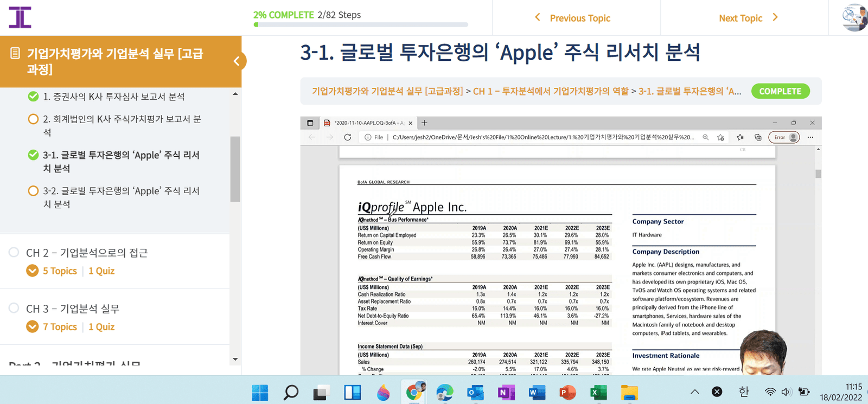Open OneNote from the taskbar
This screenshot has width=868, height=404.
[506, 392]
